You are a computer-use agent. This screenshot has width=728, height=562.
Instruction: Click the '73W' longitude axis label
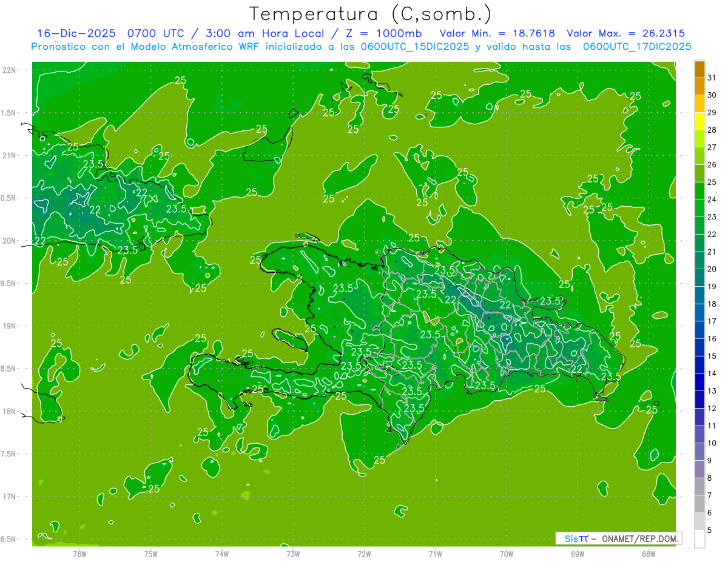(x=293, y=553)
